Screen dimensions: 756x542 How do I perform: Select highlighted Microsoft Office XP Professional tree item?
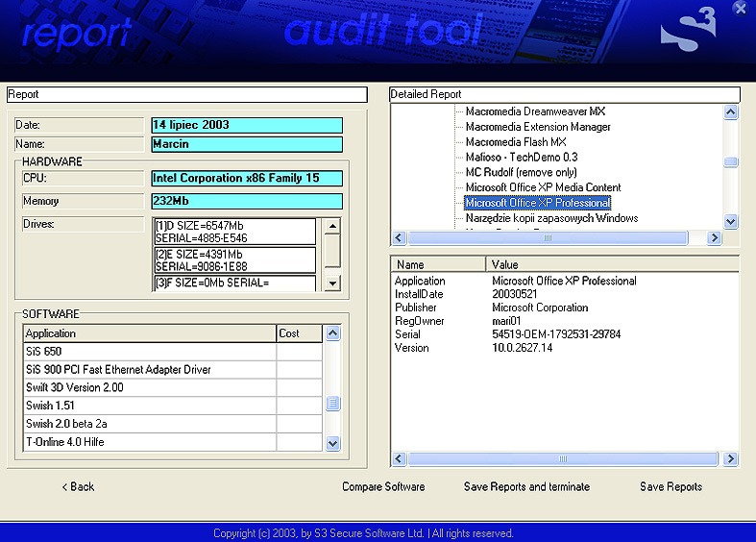coord(537,203)
